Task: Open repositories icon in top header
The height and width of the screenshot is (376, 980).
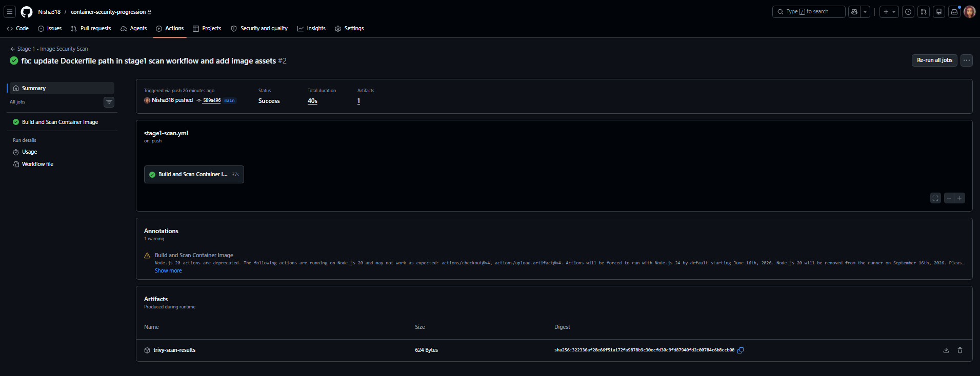Action: click(x=939, y=12)
